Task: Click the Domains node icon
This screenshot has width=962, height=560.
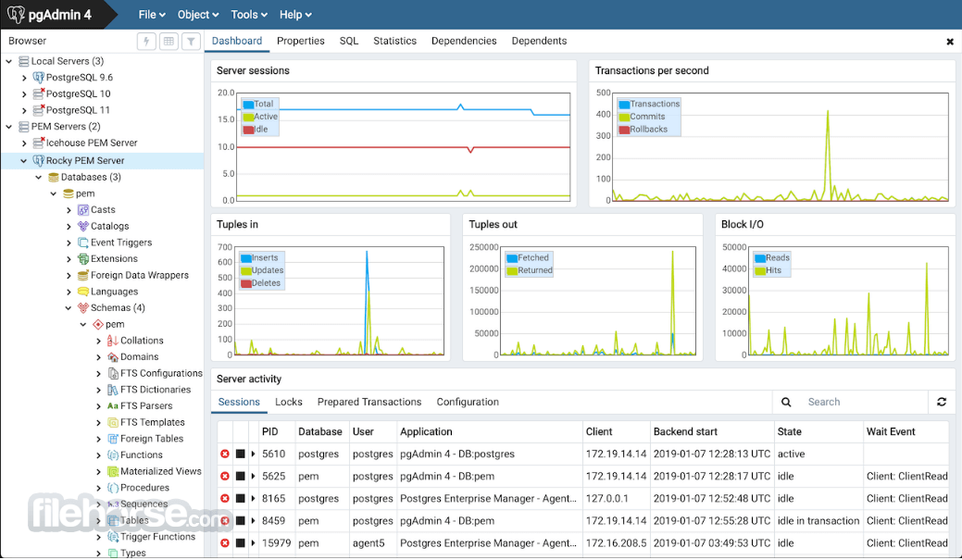Action: (x=112, y=357)
